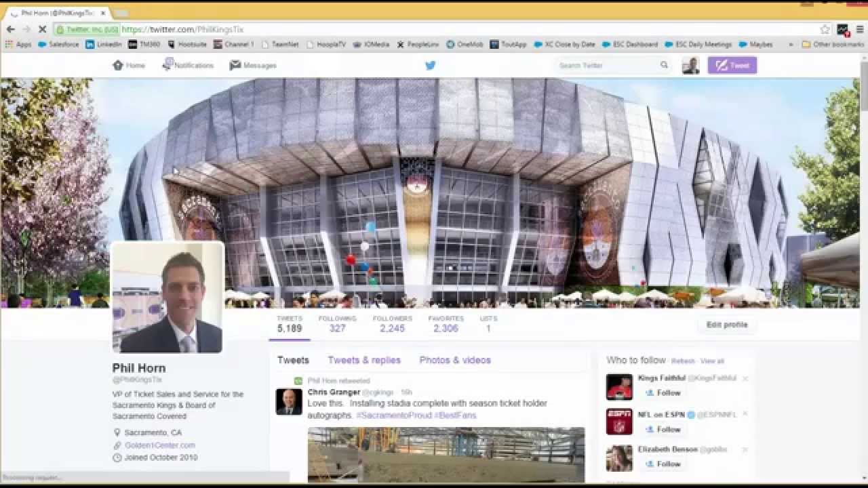Open the TeamNet bookmark
The width and height of the screenshot is (868, 488).
point(280,45)
